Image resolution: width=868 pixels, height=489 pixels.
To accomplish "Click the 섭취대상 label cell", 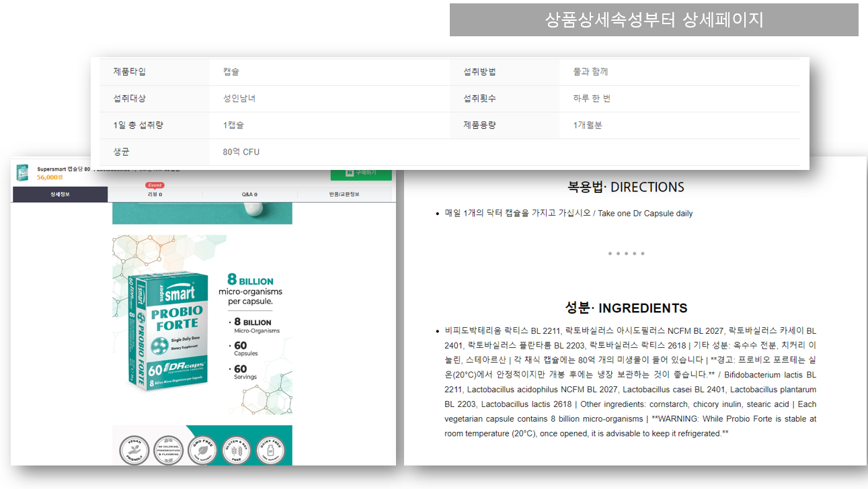I will point(155,99).
